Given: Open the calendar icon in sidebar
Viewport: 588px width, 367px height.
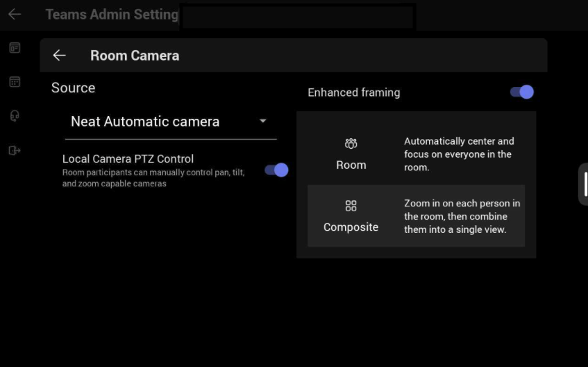Looking at the screenshot, I should [x=15, y=82].
